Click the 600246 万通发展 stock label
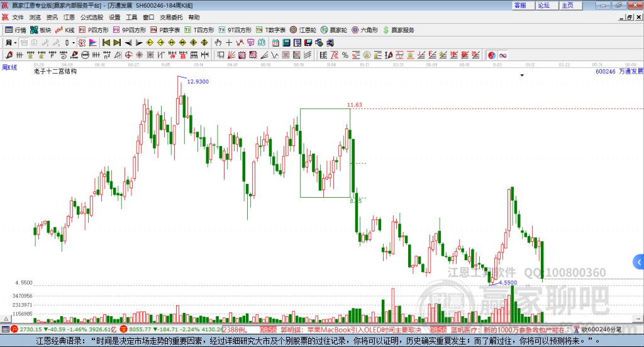The image size is (644, 347). (619, 71)
